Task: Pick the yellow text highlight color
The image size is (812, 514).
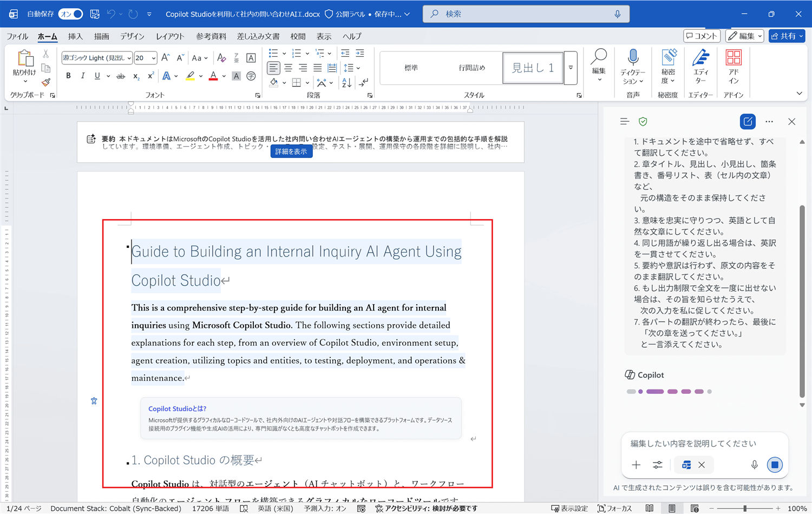Action: pyautogui.click(x=190, y=76)
